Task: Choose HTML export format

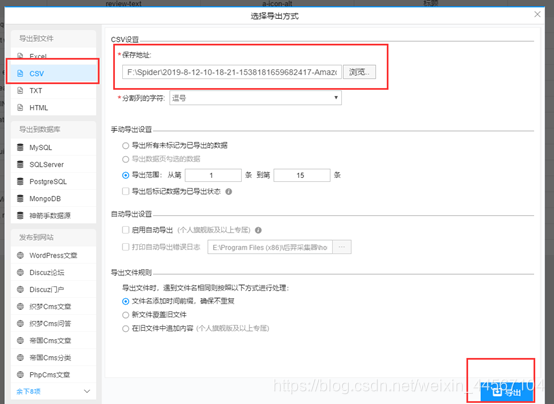Action: pyautogui.click(x=53, y=107)
